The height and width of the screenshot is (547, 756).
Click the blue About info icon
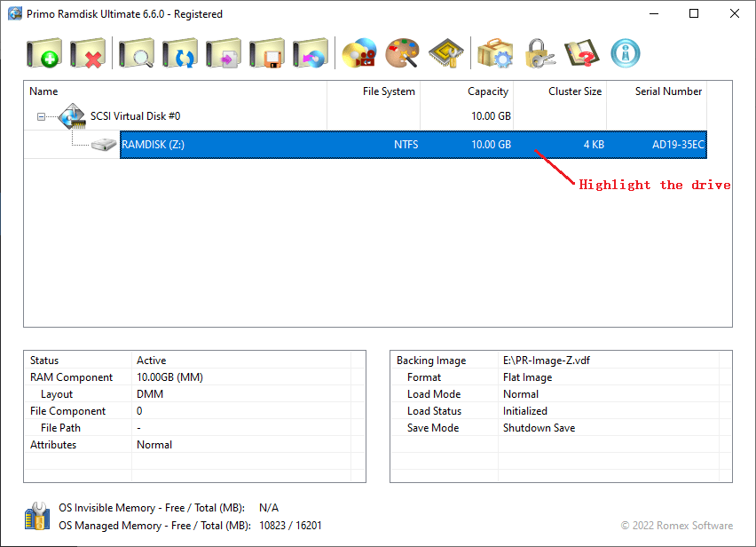[626, 53]
